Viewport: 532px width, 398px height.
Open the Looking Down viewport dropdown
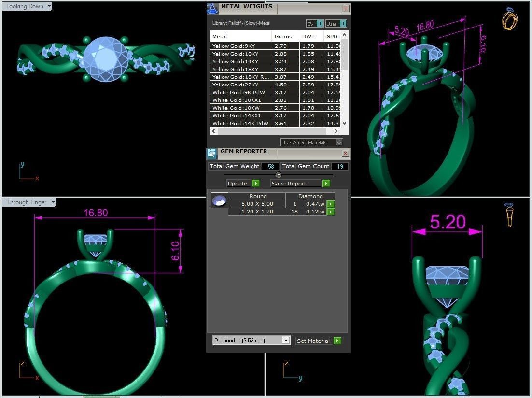(49, 6)
